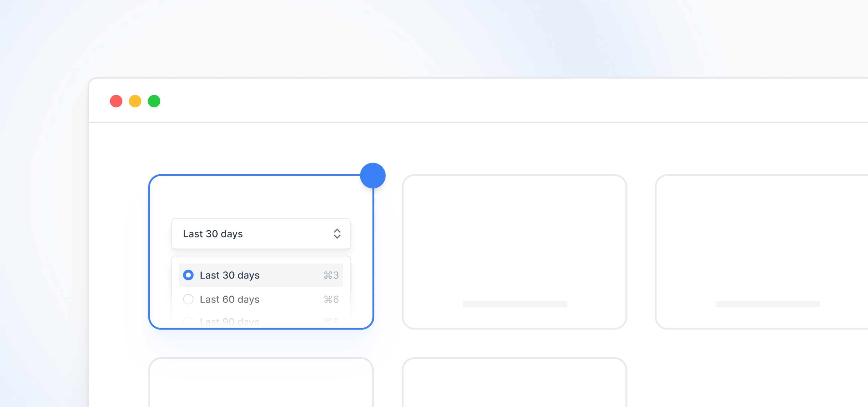Select the Last 30 days radio button
Screen dimensions: 868x407
point(188,275)
